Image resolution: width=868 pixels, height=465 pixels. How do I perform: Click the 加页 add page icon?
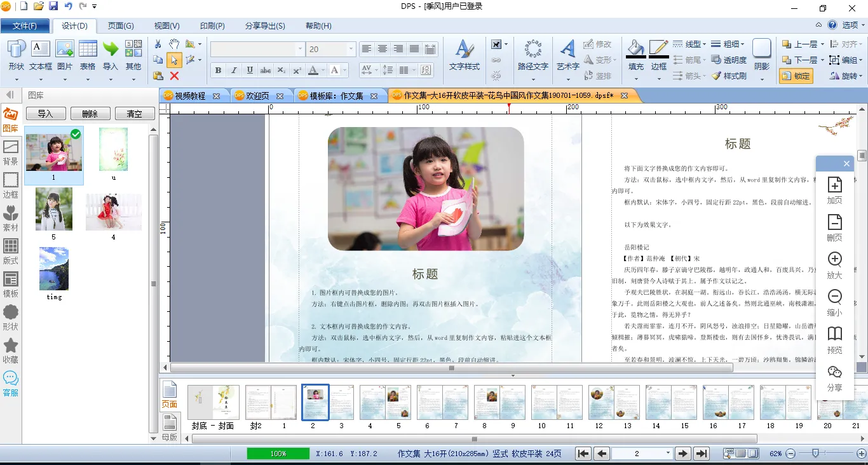834,190
